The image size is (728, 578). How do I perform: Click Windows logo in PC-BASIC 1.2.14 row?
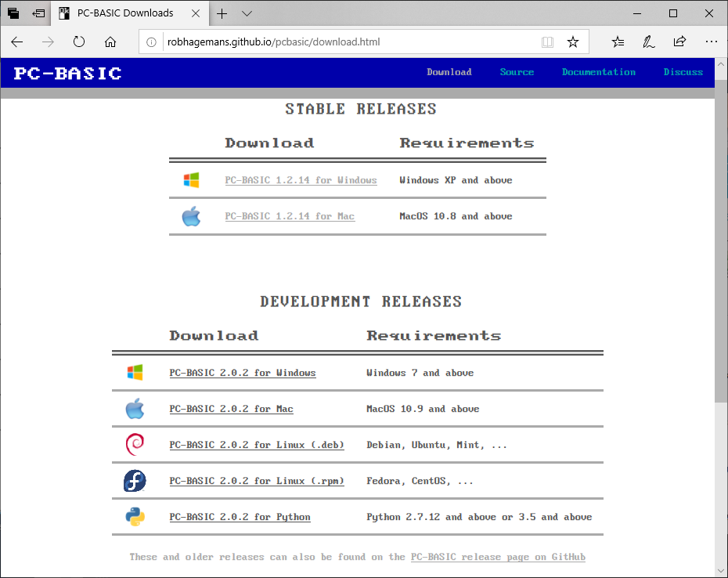click(x=191, y=180)
